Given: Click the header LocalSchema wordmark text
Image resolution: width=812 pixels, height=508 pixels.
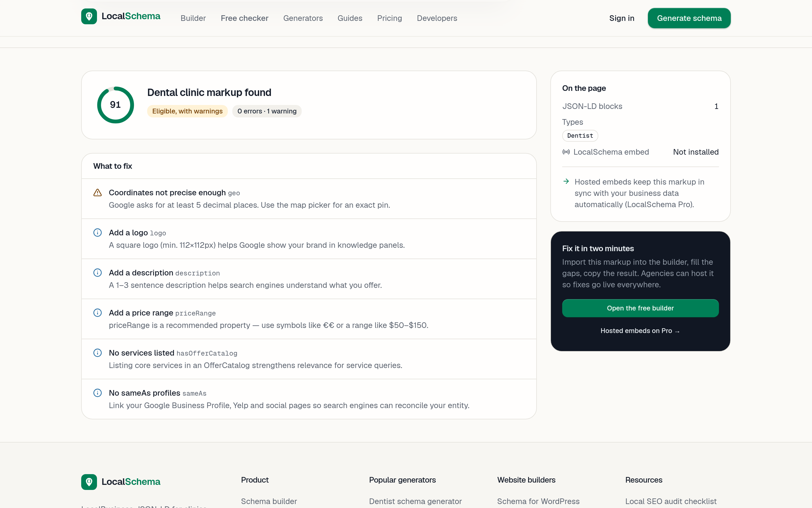Looking at the screenshot, I should [x=131, y=16].
